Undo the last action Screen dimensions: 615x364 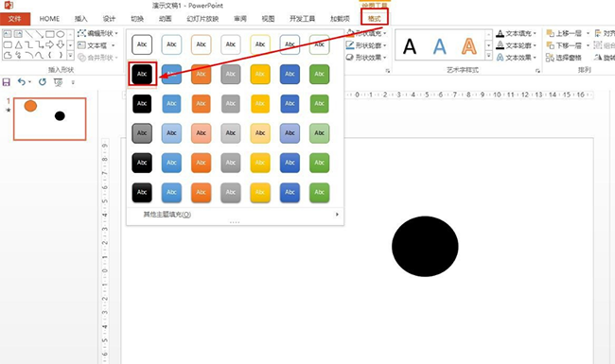click(x=21, y=82)
